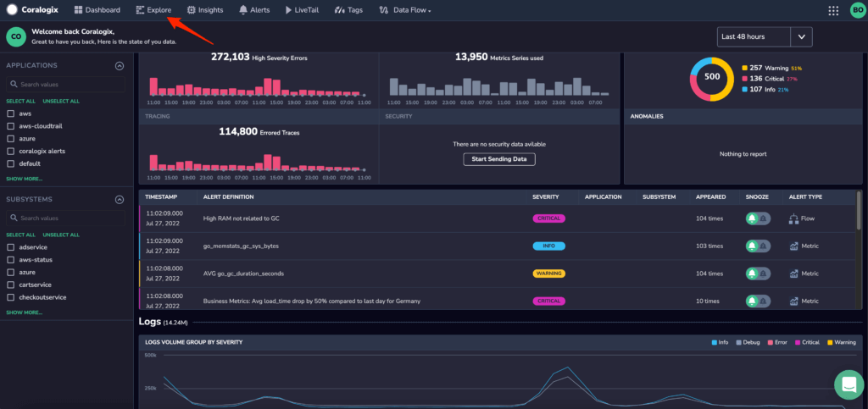Sort alerts by the Timestamp column
This screenshot has height=409, width=868.
tap(162, 196)
